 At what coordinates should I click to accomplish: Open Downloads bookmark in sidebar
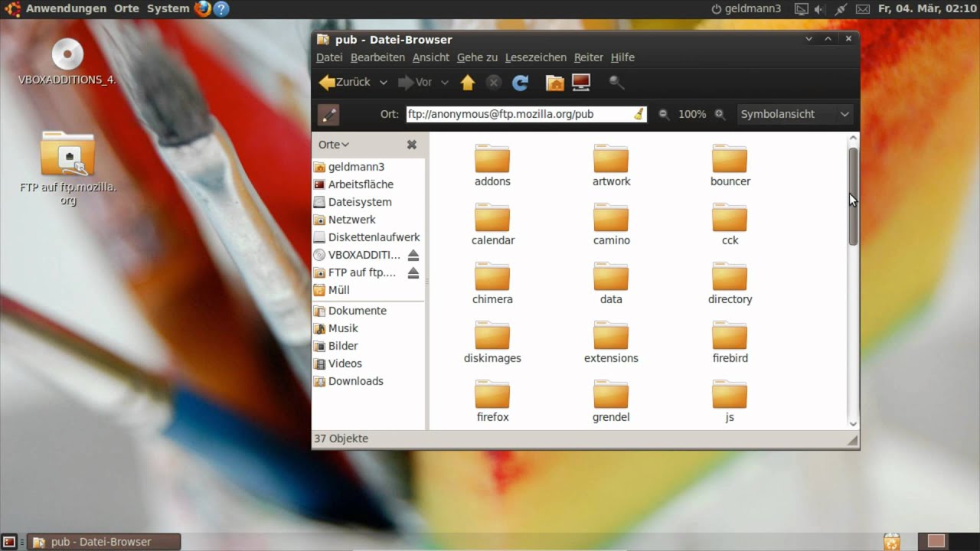367,381
